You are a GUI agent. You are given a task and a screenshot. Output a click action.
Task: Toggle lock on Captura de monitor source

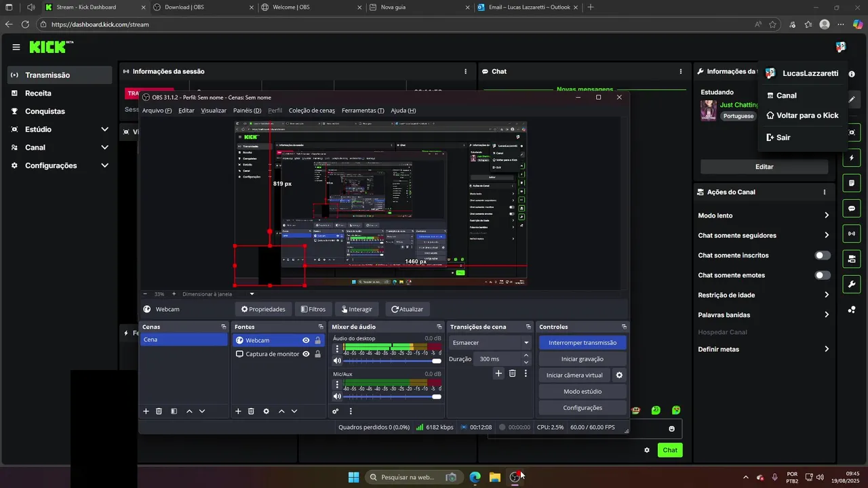pos(317,354)
